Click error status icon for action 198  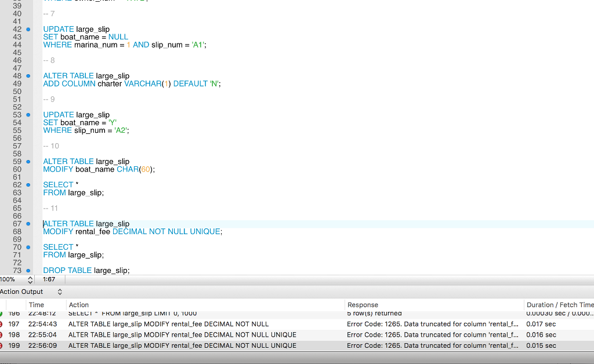[1, 335]
